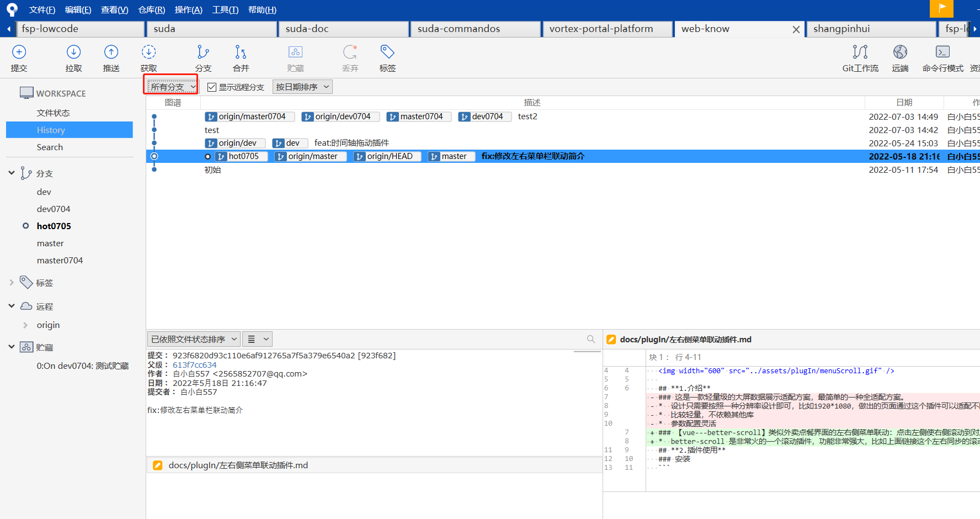
Task: Open the 按日期排序 sort dropdown
Action: coord(302,87)
